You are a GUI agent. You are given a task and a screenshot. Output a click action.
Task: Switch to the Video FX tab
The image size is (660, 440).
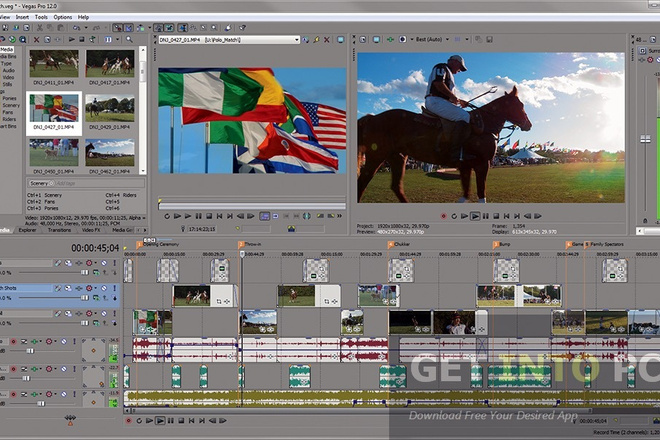91,230
